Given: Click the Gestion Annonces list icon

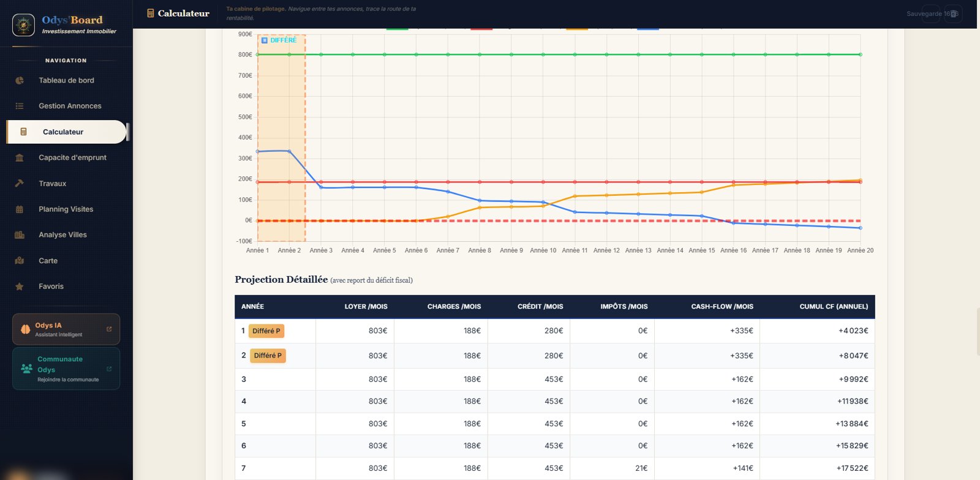Looking at the screenshot, I should [20, 106].
